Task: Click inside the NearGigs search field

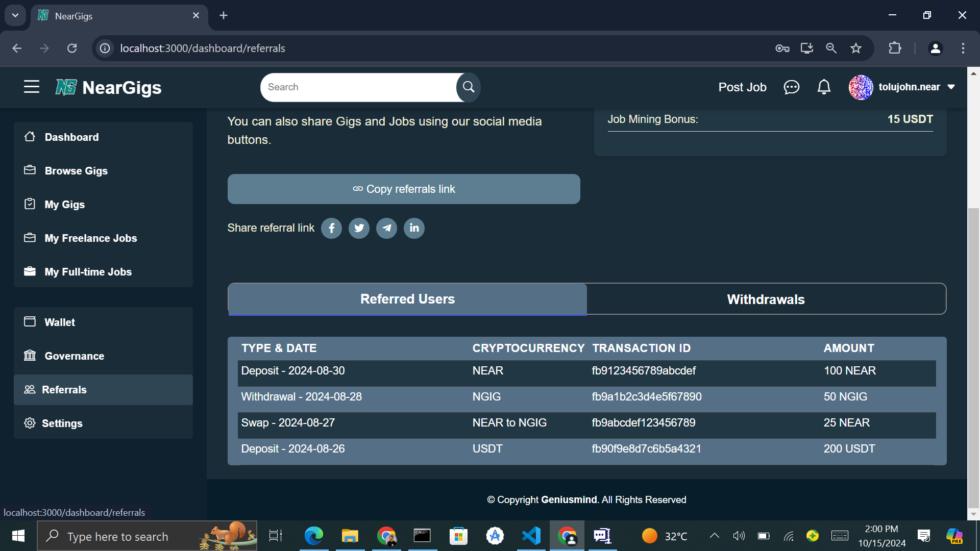Action: (x=357, y=87)
